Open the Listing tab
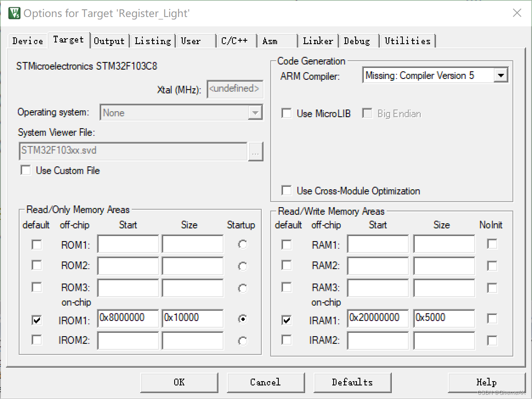Viewport: 532px width, 399px height. (x=153, y=41)
